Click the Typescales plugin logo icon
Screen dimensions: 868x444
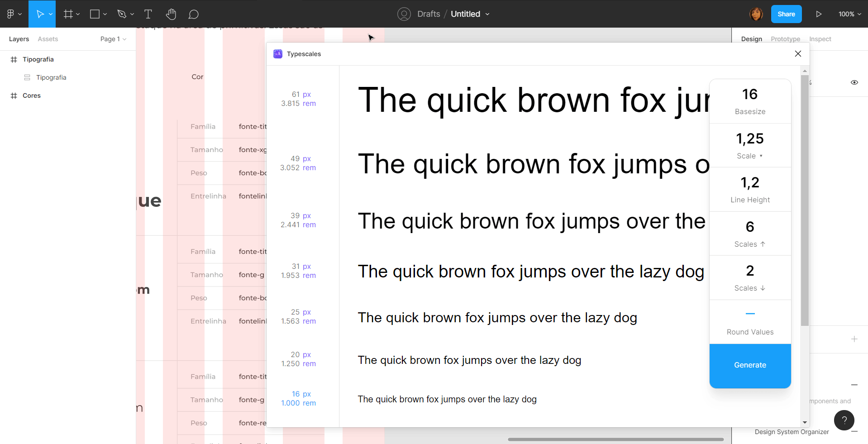tap(278, 54)
